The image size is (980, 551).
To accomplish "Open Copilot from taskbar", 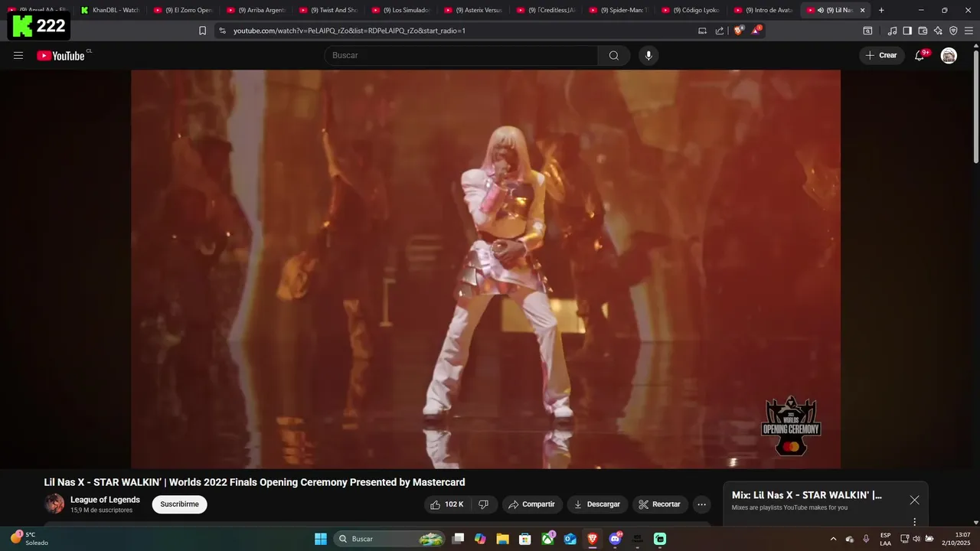I will point(480,539).
